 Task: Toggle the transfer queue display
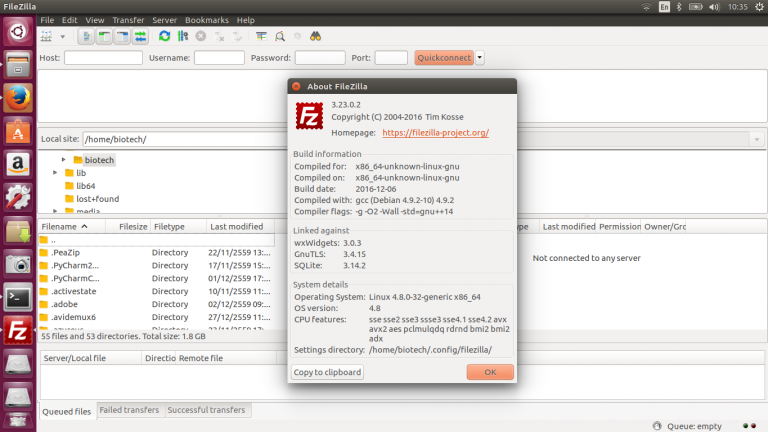point(141,36)
